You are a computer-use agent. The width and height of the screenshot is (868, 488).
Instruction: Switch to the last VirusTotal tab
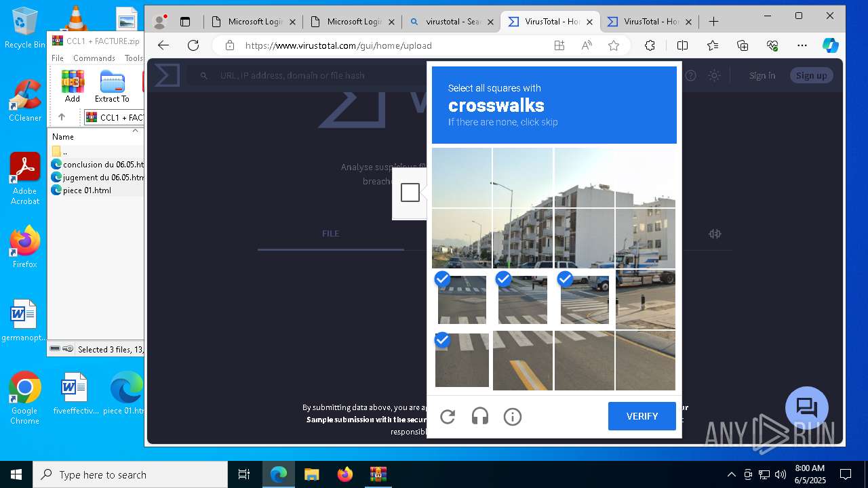(649, 22)
